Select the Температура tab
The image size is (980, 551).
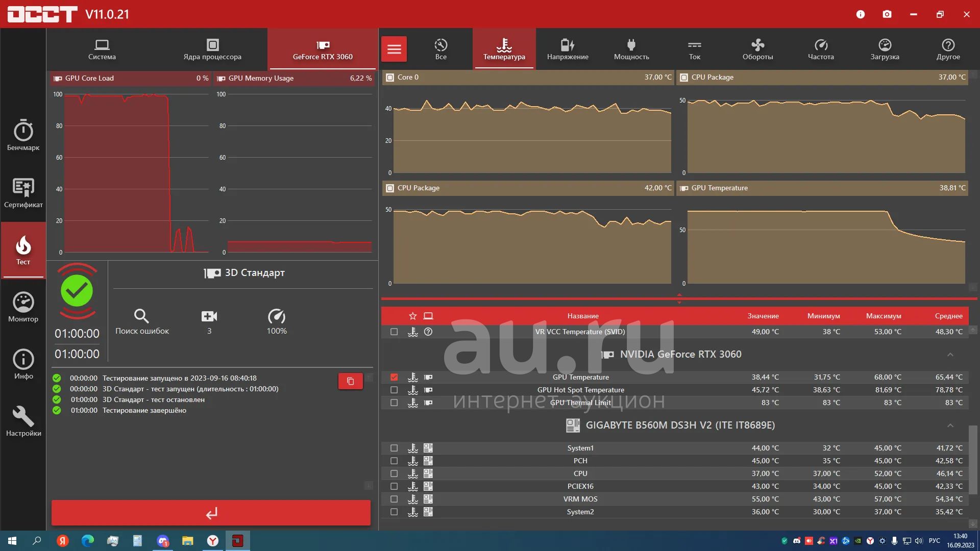pos(504,49)
